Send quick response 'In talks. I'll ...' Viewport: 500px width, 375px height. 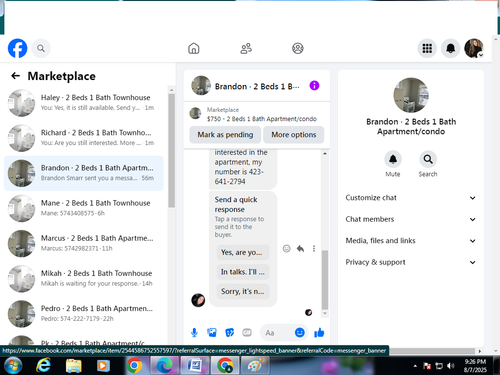(243, 272)
